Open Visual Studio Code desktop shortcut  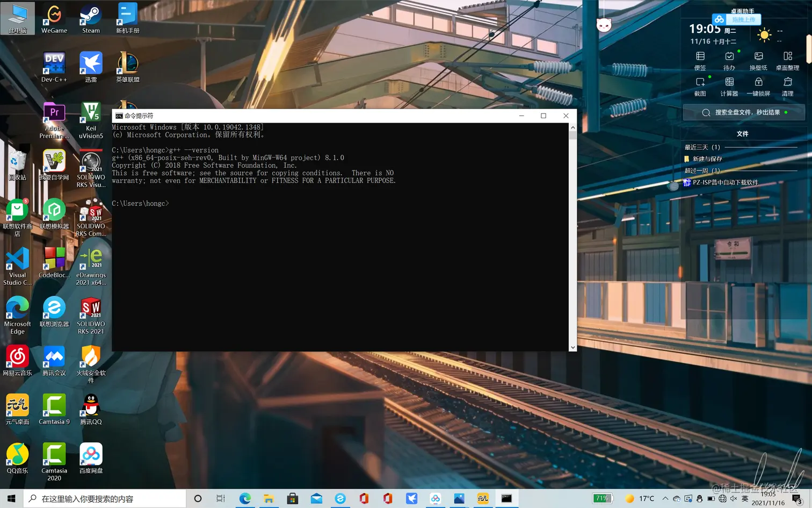18,267
